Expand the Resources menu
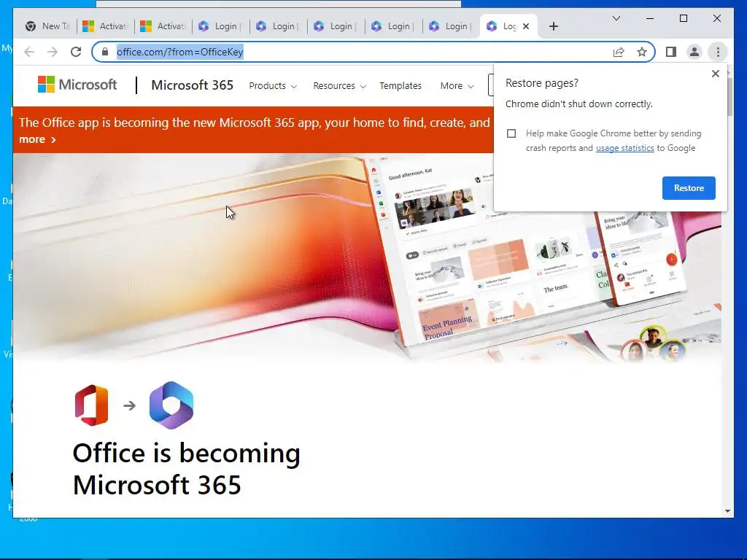 coord(339,86)
